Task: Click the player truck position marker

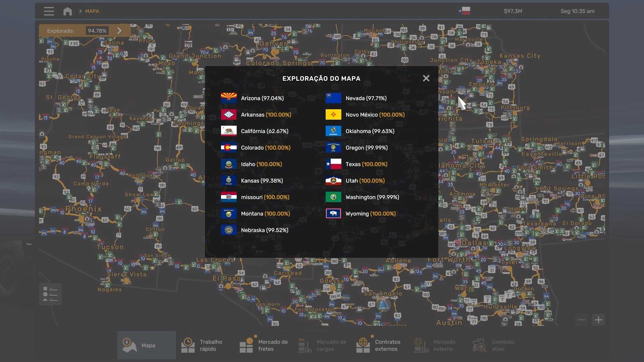Action: pos(383,305)
